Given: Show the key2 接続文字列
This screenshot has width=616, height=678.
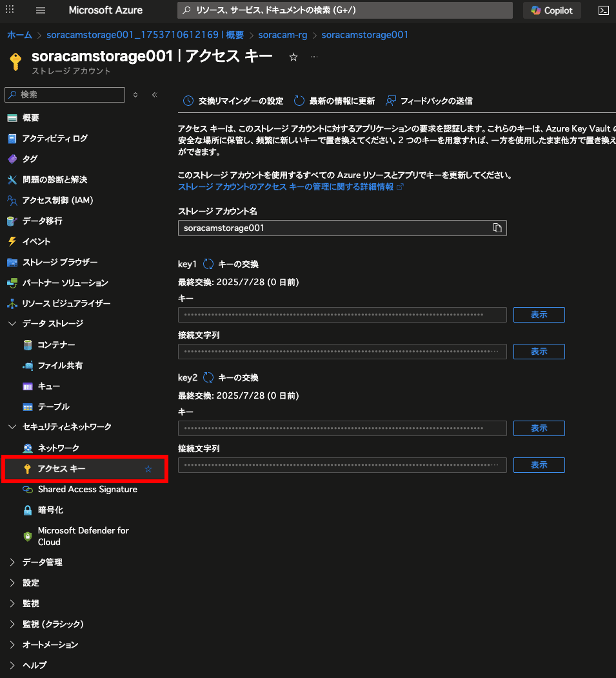Looking at the screenshot, I should tap(539, 465).
